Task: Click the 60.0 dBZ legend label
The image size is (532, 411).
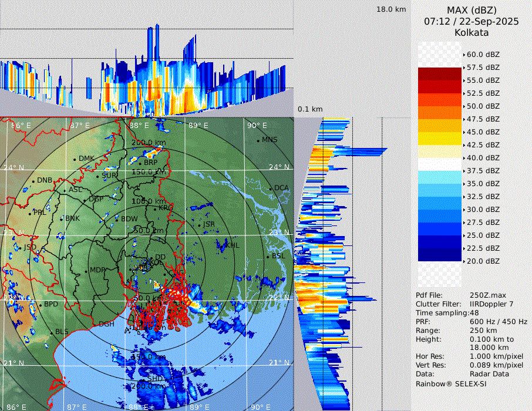Action: (x=483, y=55)
